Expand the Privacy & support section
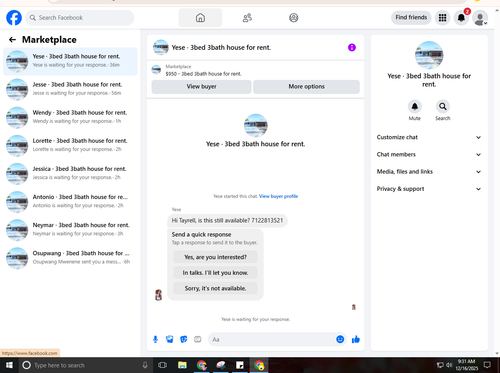The width and height of the screenshot is (500, 373). pyautogui.click(x=429, y=189)
